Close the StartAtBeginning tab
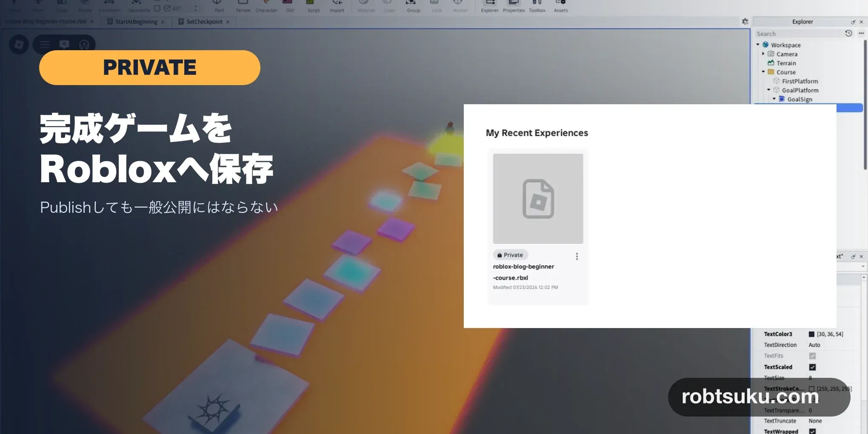Image resolution: width=868 pixels, height=434 pixels. pos(163,22)
